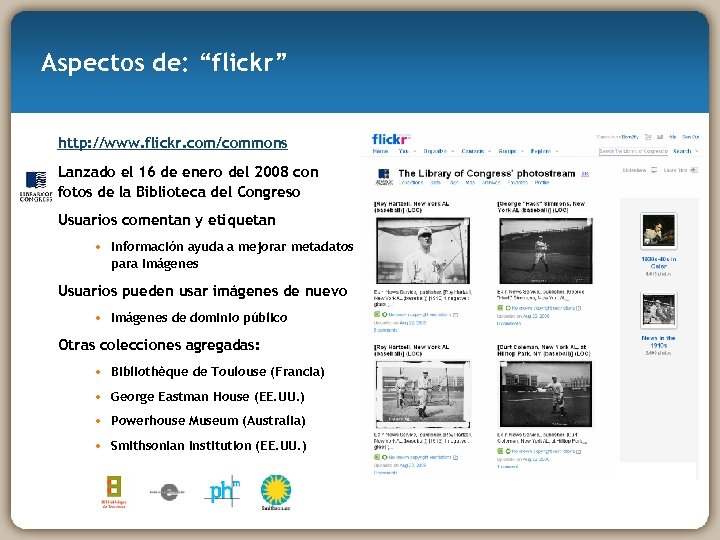The width and height of the screenshot is (720, 540).
Task: Click the Smithsonian sun logo
Action: pos(276,493)
